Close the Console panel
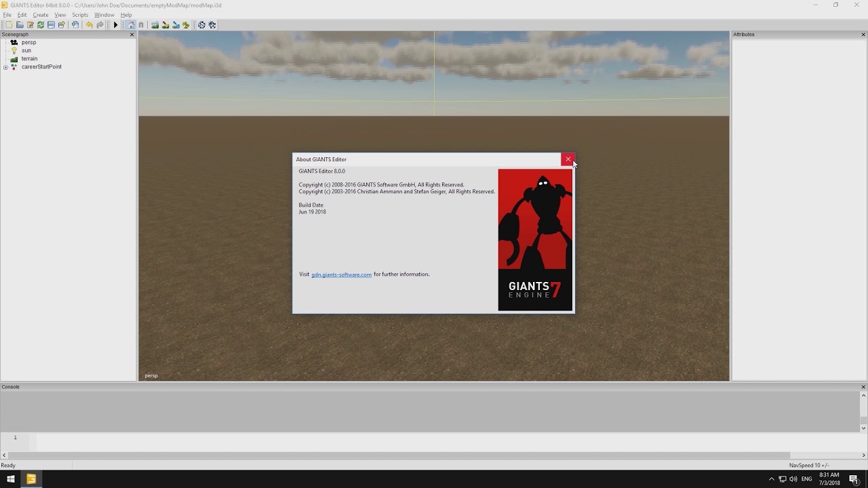 click(x=863, y=387)
